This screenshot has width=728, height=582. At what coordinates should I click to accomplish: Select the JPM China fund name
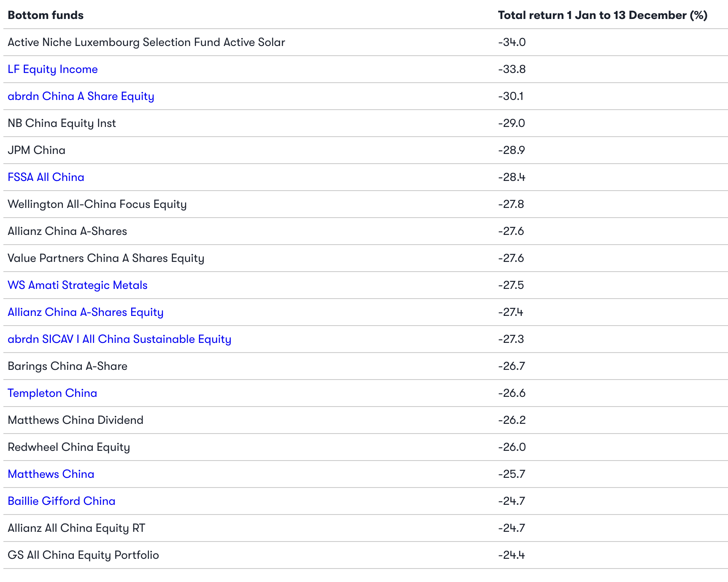coord(37,150)
